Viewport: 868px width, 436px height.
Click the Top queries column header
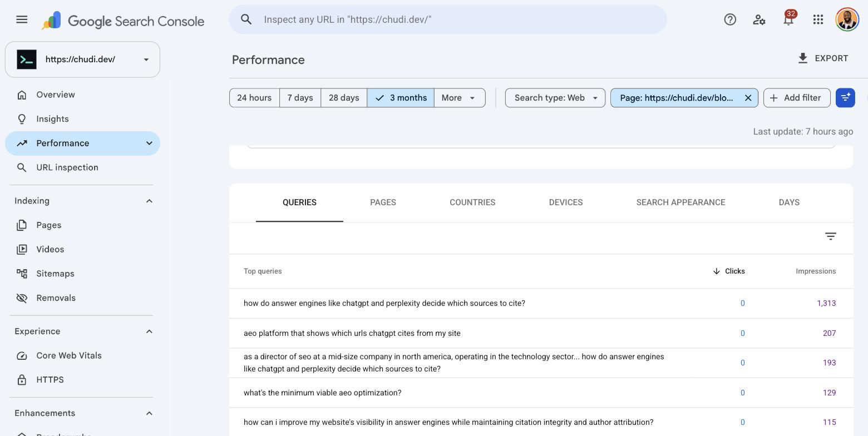click(263, 271)
